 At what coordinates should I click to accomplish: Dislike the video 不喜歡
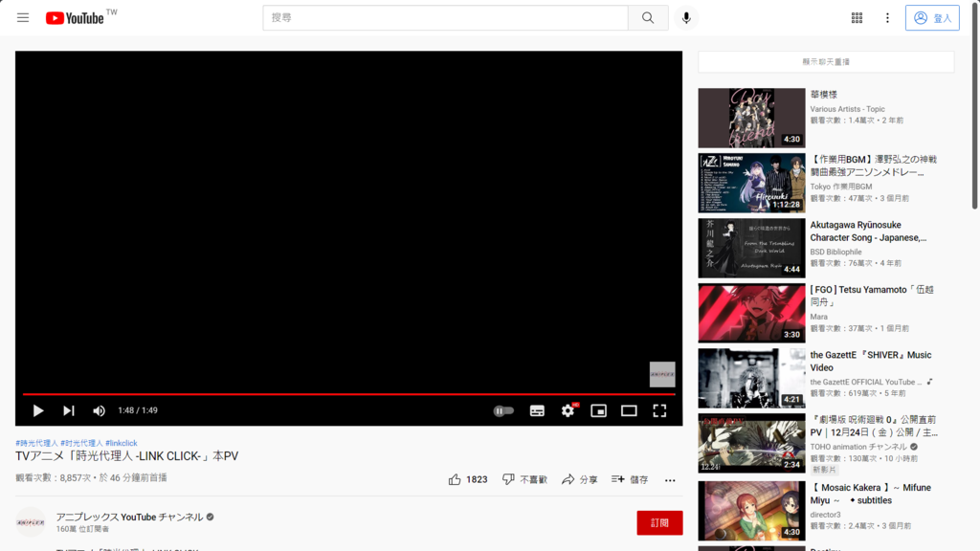pos(525,479)
